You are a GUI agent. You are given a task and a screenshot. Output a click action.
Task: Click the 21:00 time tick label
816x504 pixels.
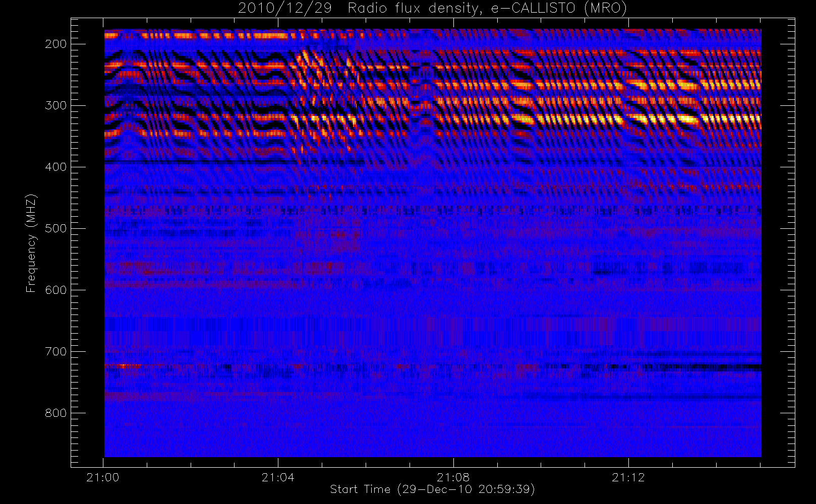(103, 477)
